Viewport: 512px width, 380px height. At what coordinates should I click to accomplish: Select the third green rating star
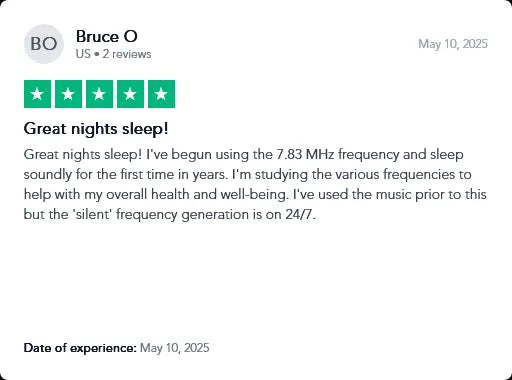click(x=99, y=94)
